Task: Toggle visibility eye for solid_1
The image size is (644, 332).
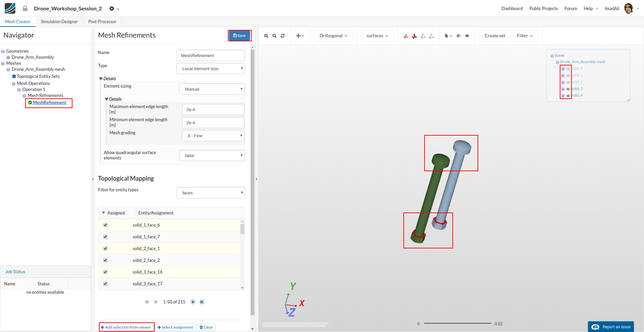Action: pos(568,76)
